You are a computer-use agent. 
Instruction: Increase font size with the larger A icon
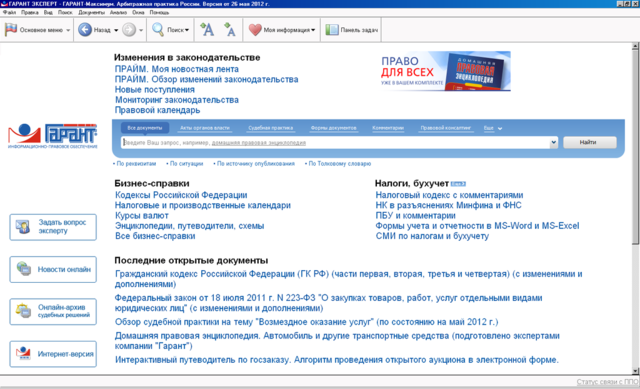[207, 29]
